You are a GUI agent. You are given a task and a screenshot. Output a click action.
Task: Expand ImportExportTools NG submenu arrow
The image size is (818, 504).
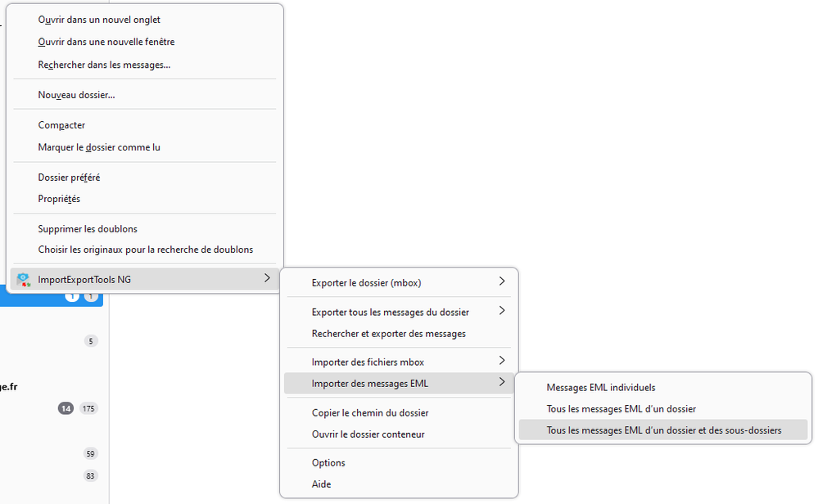coord(267,278)
